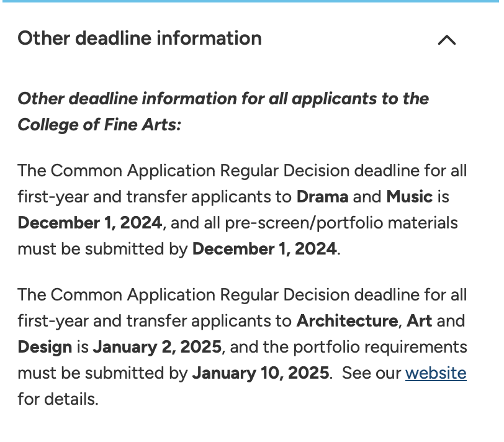Viewport: 504px width, 442px height.
Task: Click the "January 10, 2025" portfolio date
Action: pyautogui.click(x=261, y=373)
